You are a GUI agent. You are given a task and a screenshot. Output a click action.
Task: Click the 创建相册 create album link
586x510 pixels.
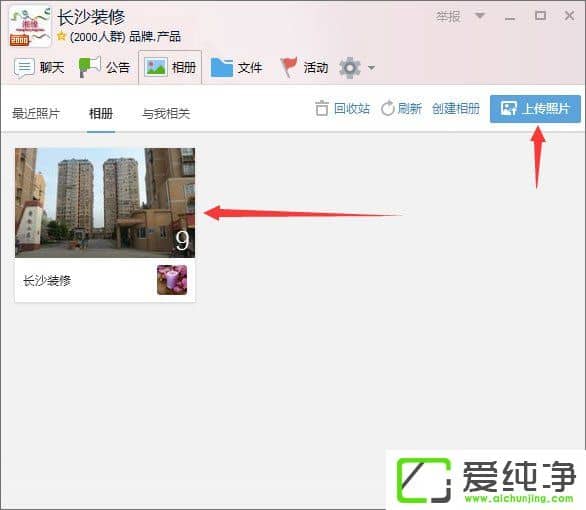pos(456,109)
